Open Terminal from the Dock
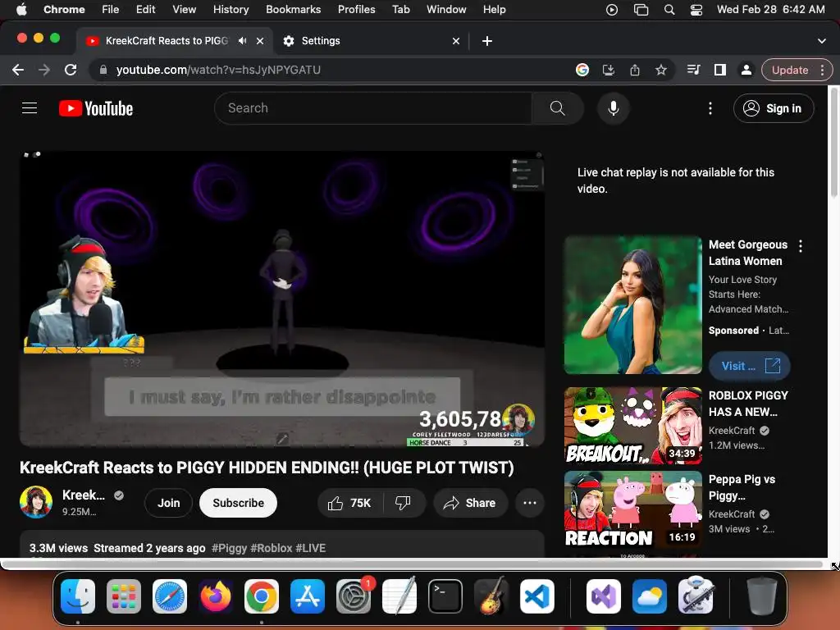Image resolution: width=840 pixels, height=630 pixels. coord(445,596)
